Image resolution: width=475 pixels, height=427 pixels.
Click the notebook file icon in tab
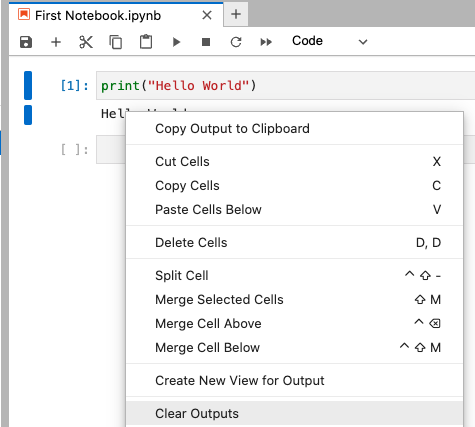coord(24,15)
